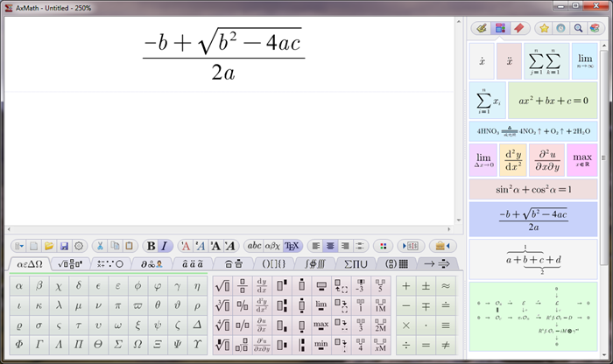Insert the plus-minus ± symbol
613x364 pixels.
pos(426,285)
